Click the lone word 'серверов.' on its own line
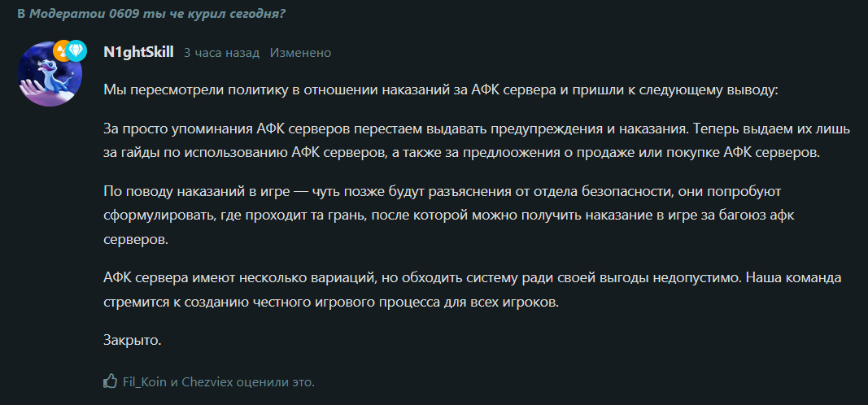This screenshot has width=868, height=405. (x=135, y=240)
